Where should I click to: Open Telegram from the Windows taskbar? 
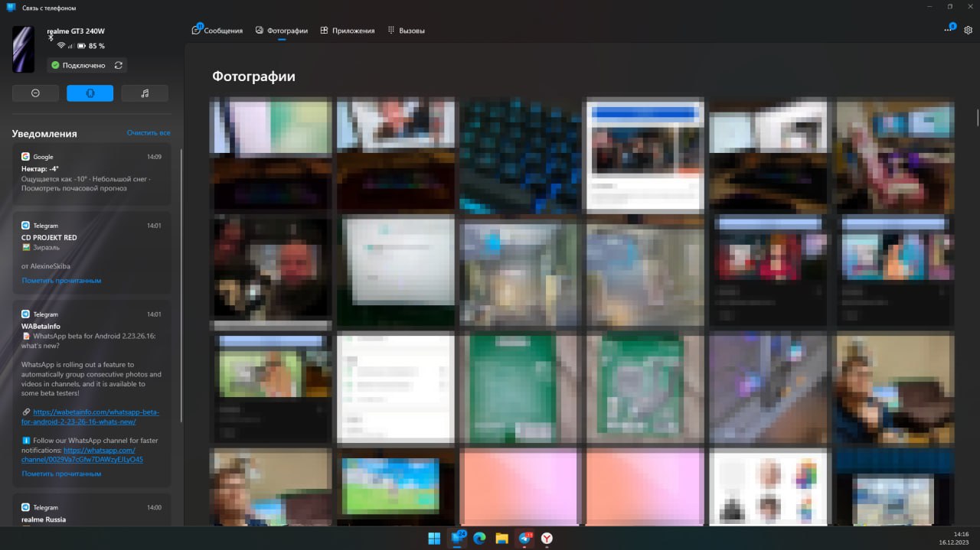click(x=524, y=539)
